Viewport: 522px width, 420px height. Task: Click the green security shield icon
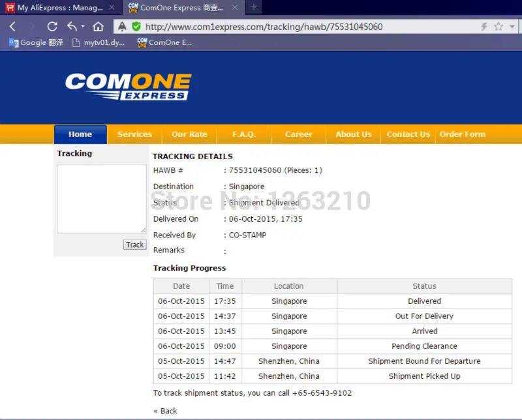click(x=136, y=27)
